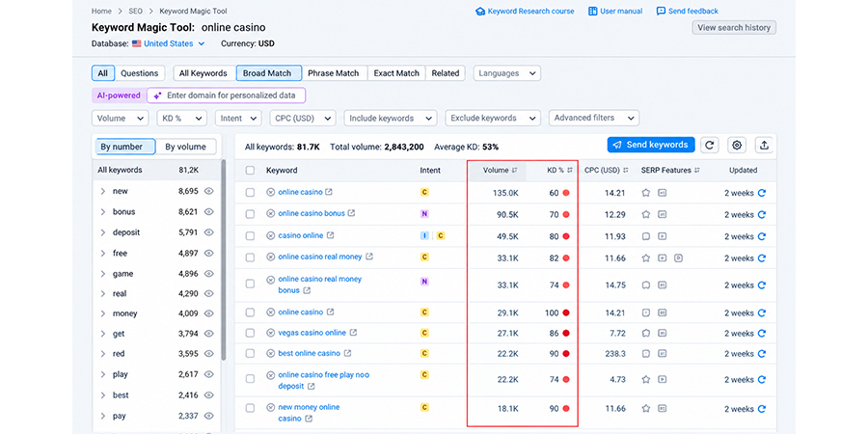Click the keyword groups sidebar scrollbar

pos(224,259)
